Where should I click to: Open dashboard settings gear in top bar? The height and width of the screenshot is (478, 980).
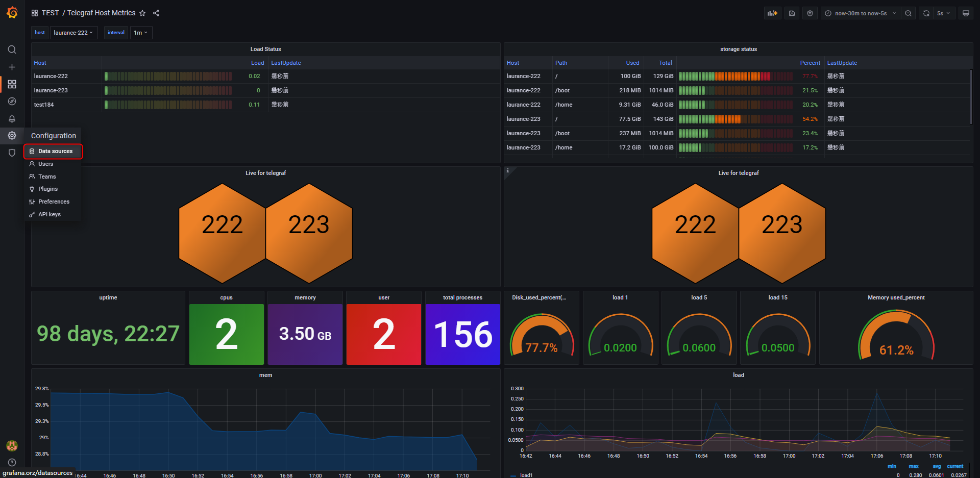pyautogui.click(x=810, y=13)
